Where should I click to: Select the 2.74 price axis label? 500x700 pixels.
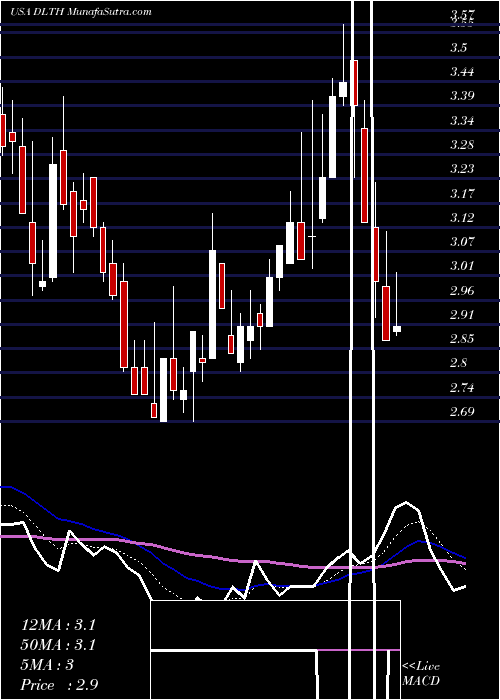(462, 387)
